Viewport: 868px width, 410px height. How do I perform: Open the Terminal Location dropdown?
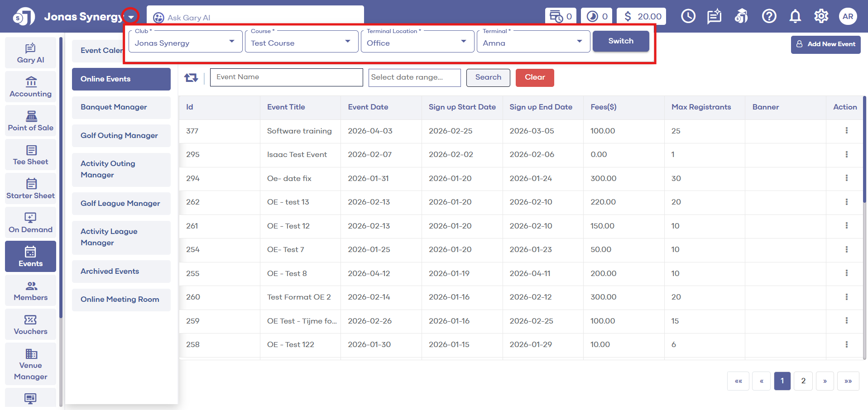click(417, 42)
